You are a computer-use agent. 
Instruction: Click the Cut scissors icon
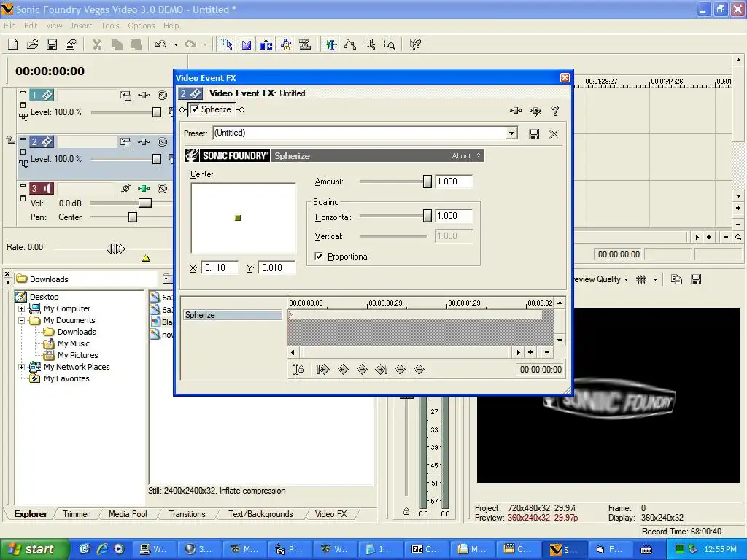(97, 44)
